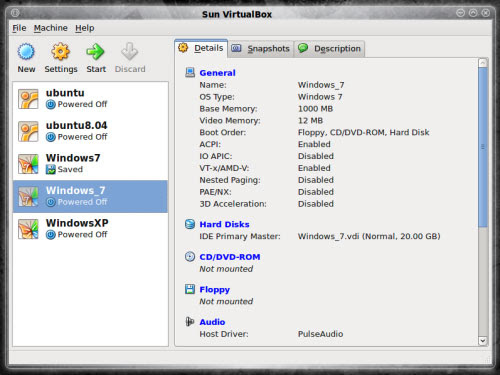This screenshot has width=500, height=375.
Task: Open the CD/DVD-ROM settings link
Action: (x=230, y=257)
